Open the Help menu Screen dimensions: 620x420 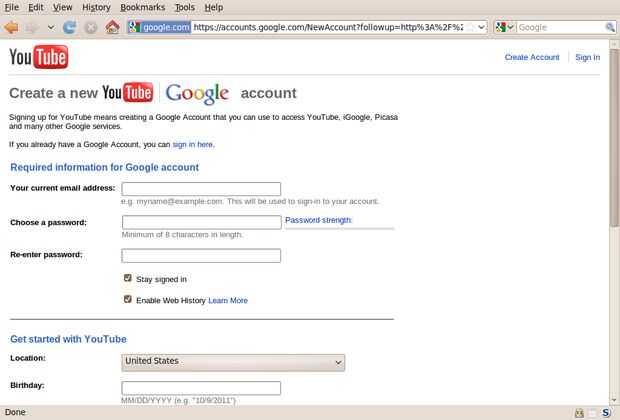tap(214, 7)
